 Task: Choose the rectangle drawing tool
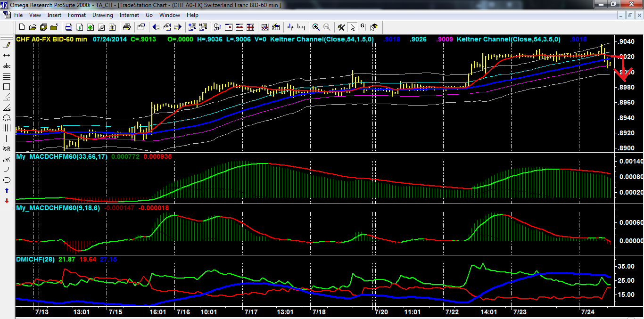click(7, 87)
